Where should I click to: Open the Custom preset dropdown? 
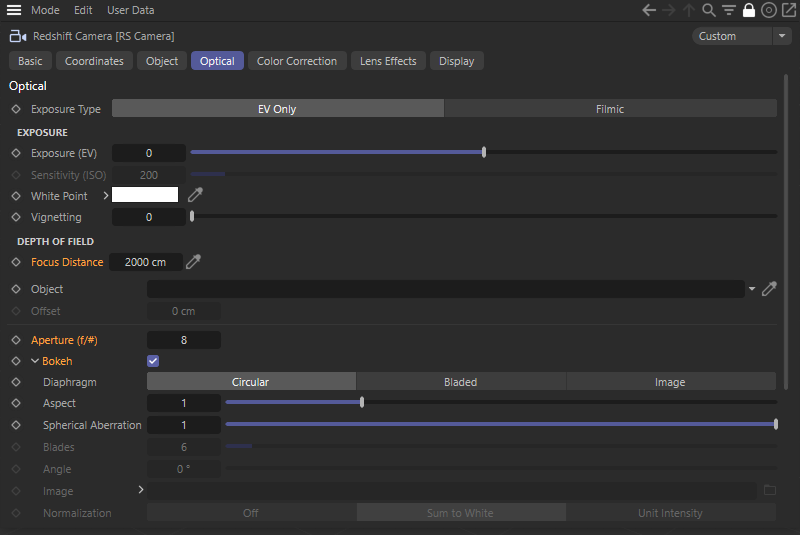(743, 36)
